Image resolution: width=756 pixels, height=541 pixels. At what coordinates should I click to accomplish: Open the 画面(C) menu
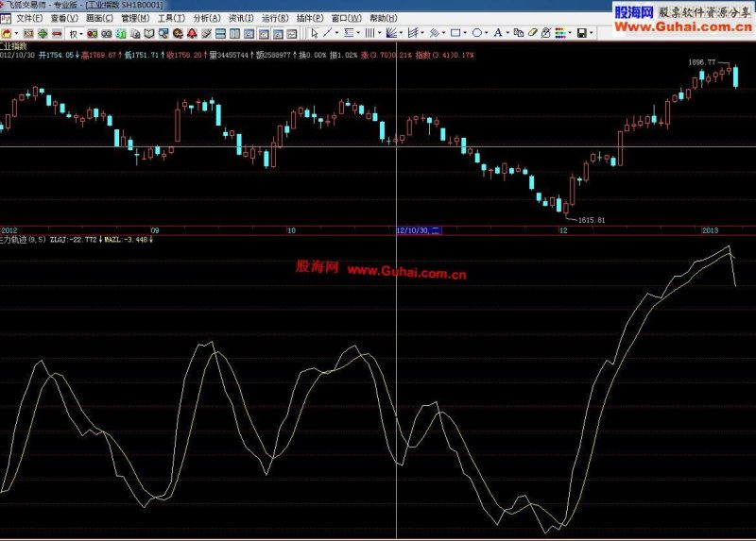click(100, 18)
